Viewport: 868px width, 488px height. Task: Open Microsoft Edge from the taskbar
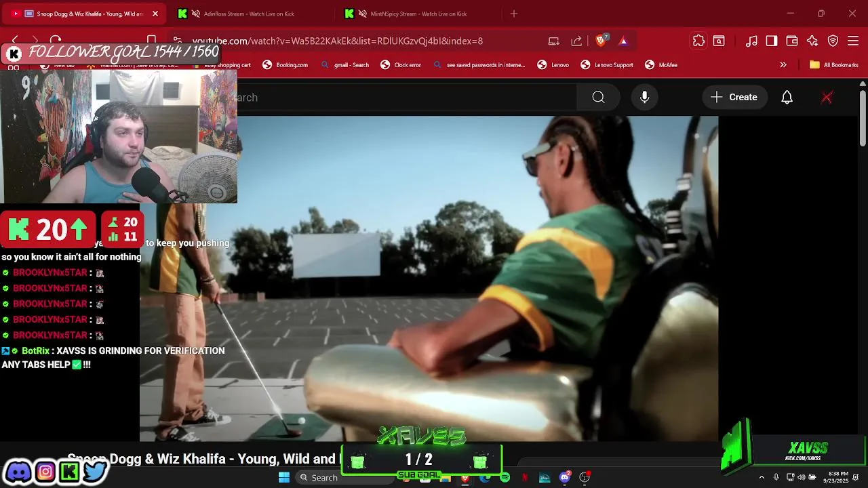pyautogui.click(x=485, y=478)
